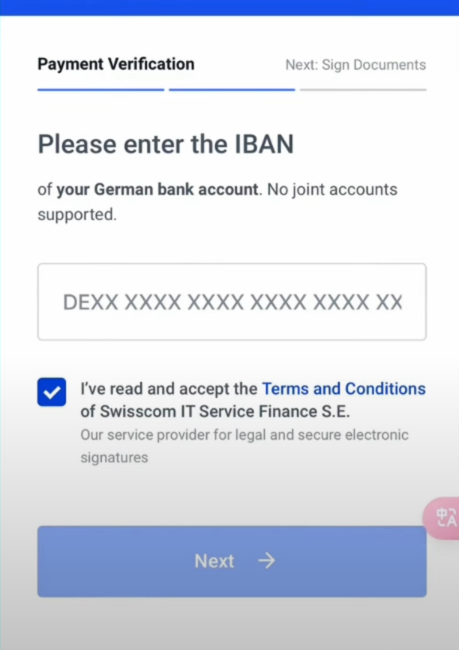459x650 pixels.
Task: Click the blue header bar at top
Action: point(229,8)
